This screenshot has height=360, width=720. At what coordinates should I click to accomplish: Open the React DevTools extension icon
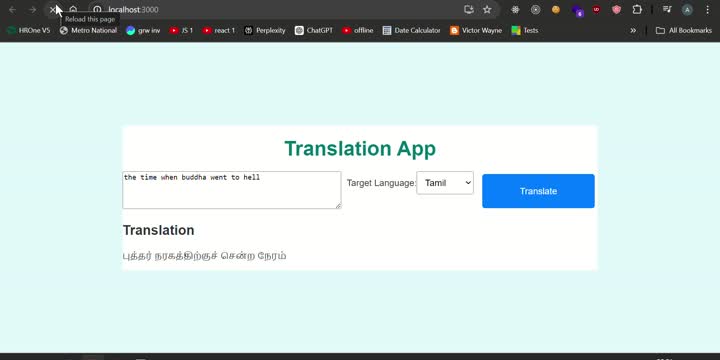click(x=515, y=10)
